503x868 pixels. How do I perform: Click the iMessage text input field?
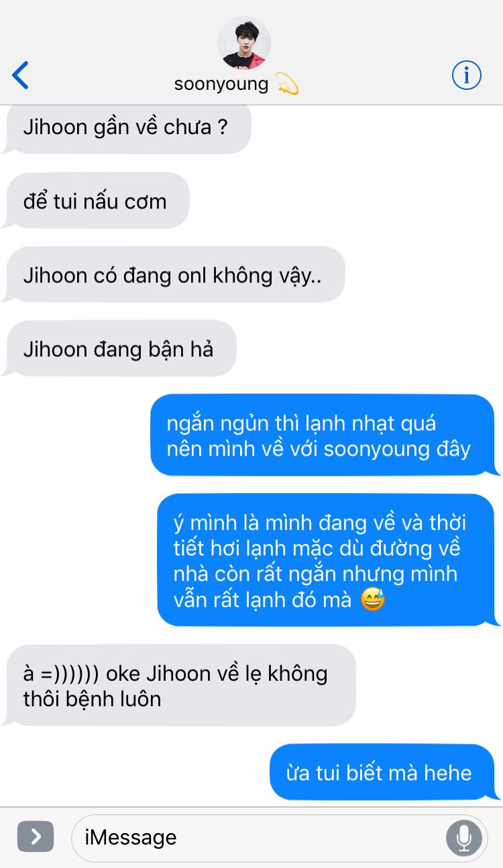coord(260,838)
